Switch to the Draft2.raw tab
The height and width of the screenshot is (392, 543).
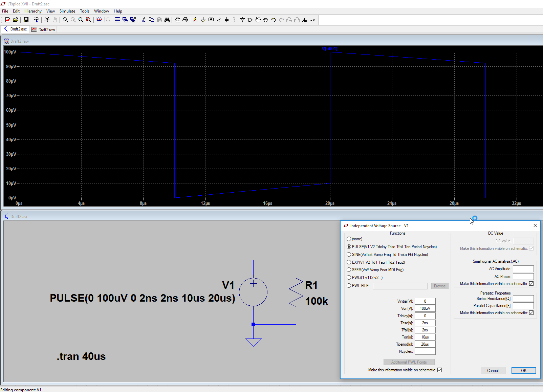(43, 29)
